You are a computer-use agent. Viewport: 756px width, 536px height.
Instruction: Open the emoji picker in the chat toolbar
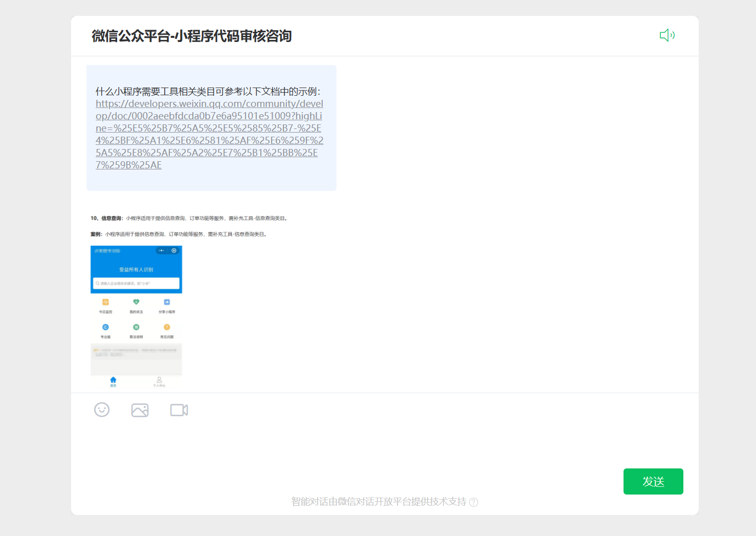(x=102, y=410)
